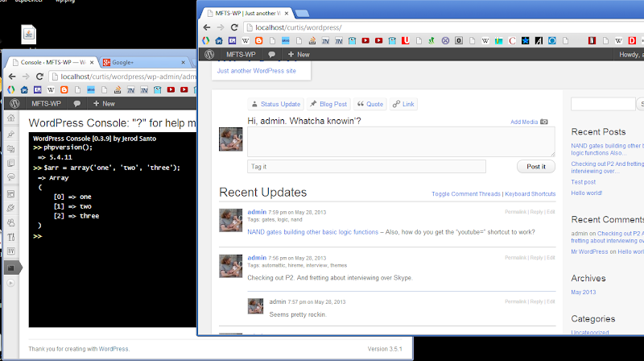Open purple circled-X bookmark in site window
This screenshot has height=361, width=644.
(445, 41)
